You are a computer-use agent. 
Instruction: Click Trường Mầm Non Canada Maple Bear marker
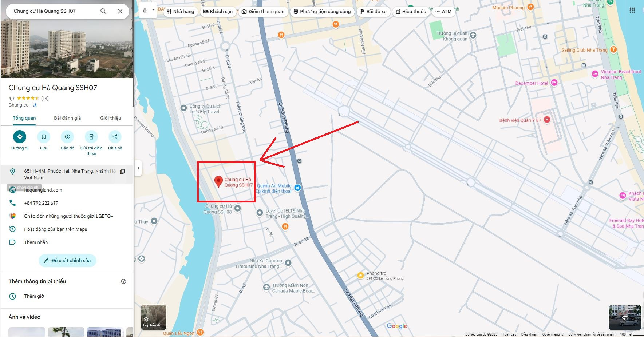click(266, 287)
